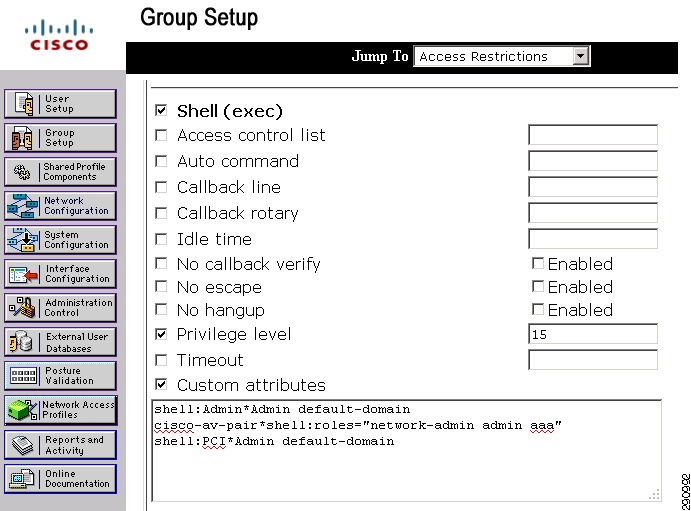Viewport: 691px width, 511px height.
Task: Toggle the No escape Enabled checkbox
Action: tap(538, 286)
